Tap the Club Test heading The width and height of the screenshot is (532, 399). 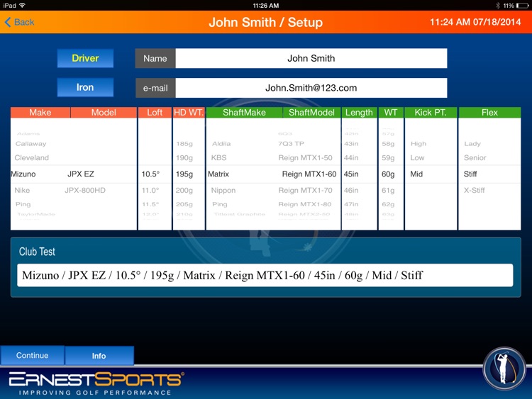click(x=37, y=252)
